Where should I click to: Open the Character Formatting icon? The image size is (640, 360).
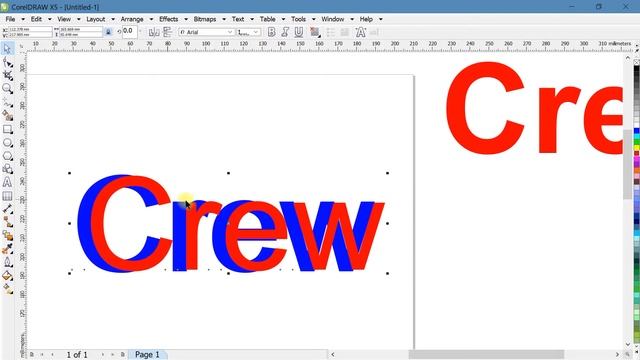pyautogui.click(x=360, y=32)
